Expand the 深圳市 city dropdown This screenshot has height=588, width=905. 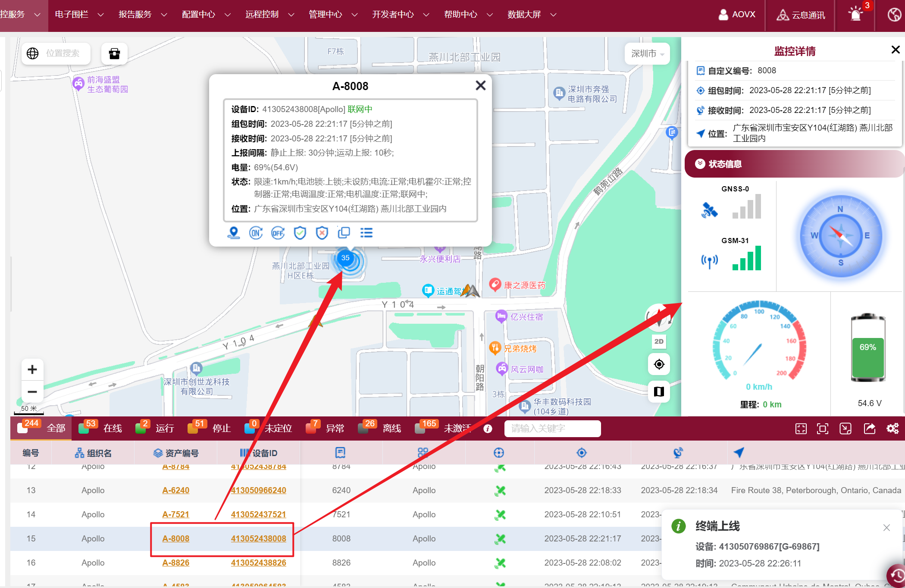[647, 53]
